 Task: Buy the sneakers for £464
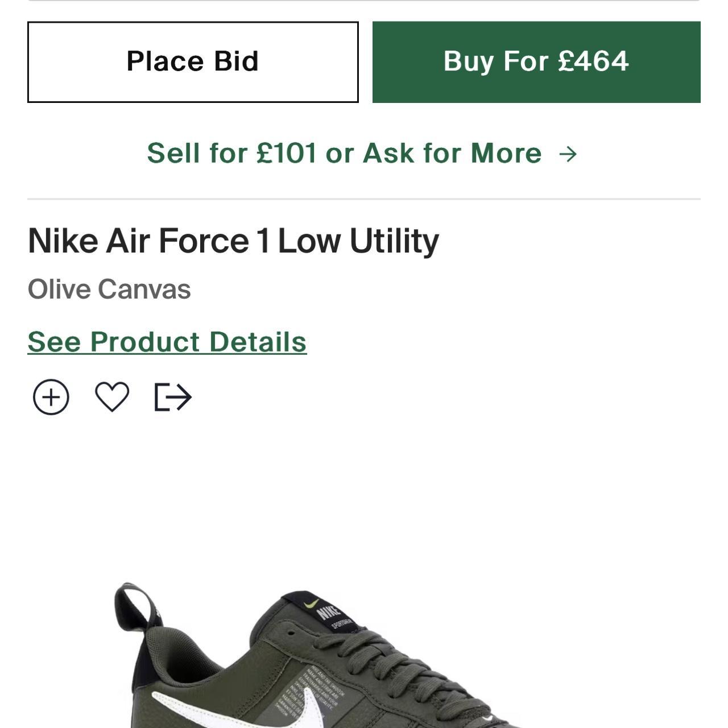pos(535,61)
